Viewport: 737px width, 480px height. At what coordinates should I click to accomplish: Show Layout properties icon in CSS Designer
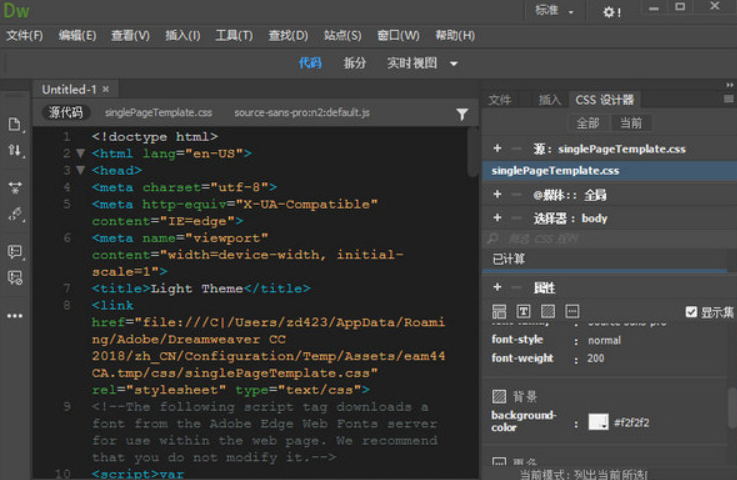coord(499,312)
